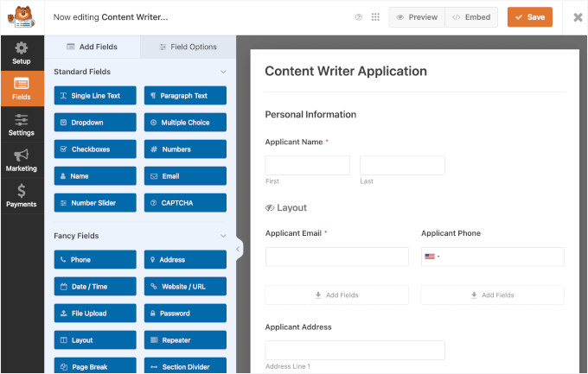Click the Applicant Email input field
Viewport: 588px width, 374px height.
(x=336, y=257)
